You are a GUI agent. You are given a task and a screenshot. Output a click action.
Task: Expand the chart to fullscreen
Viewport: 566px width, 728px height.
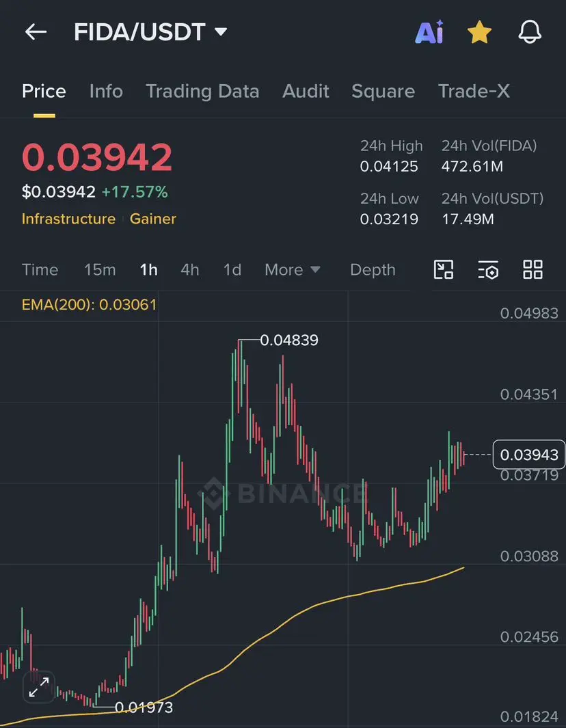pos(39,687)
